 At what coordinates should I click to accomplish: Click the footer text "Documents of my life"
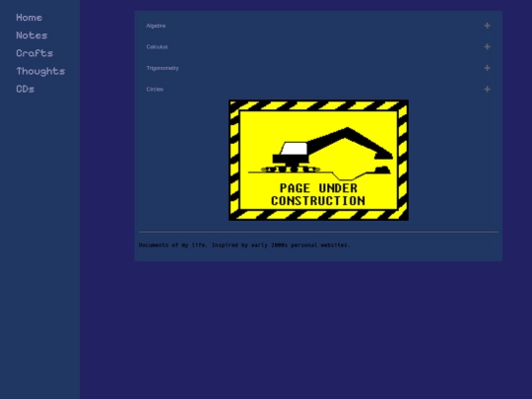172,245
